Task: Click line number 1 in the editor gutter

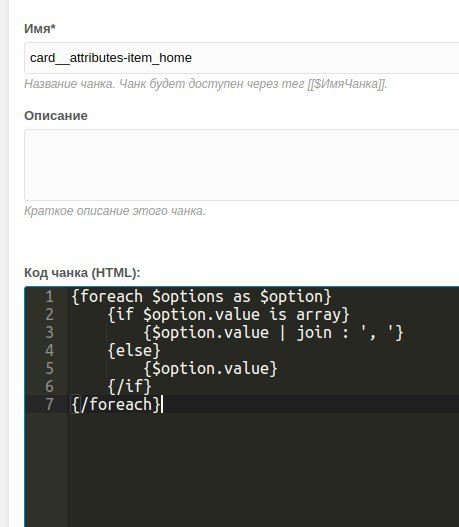Action: 50,297
